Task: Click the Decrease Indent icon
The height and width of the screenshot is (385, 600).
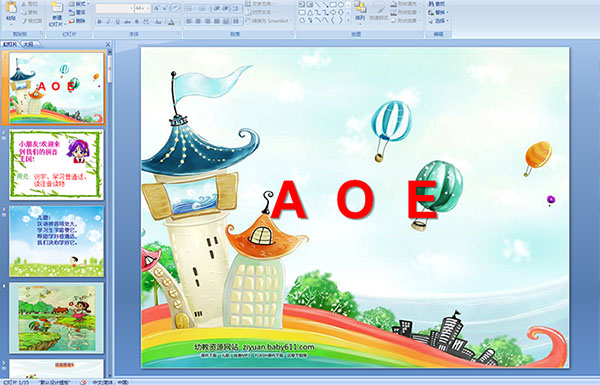Action: pyautogui.click(x=217, y=8)
